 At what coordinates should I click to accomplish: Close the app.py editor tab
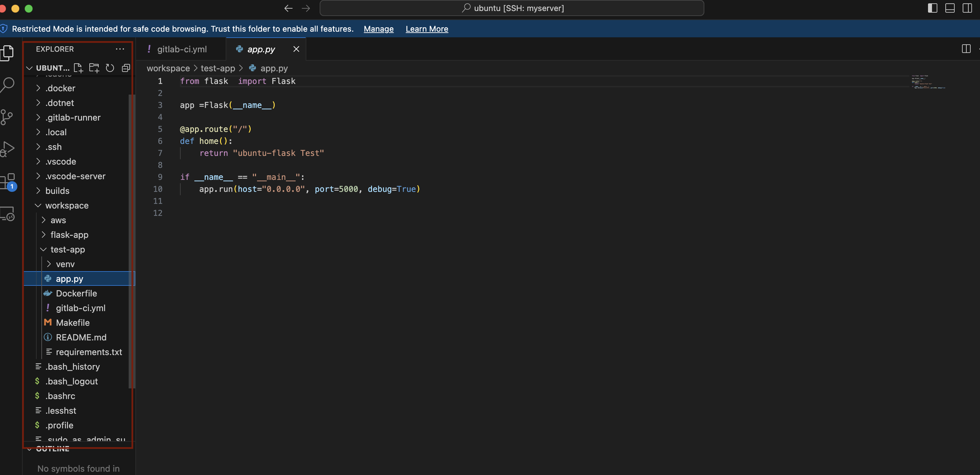296,49
